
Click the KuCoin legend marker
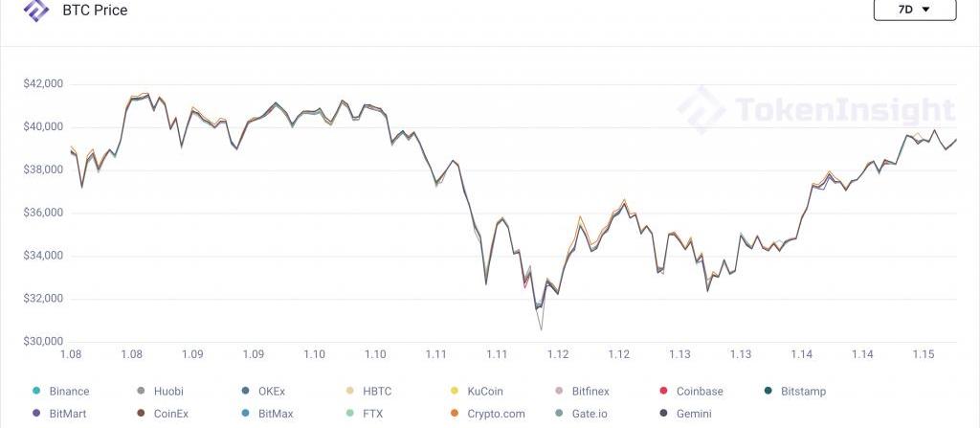(454, 391)
